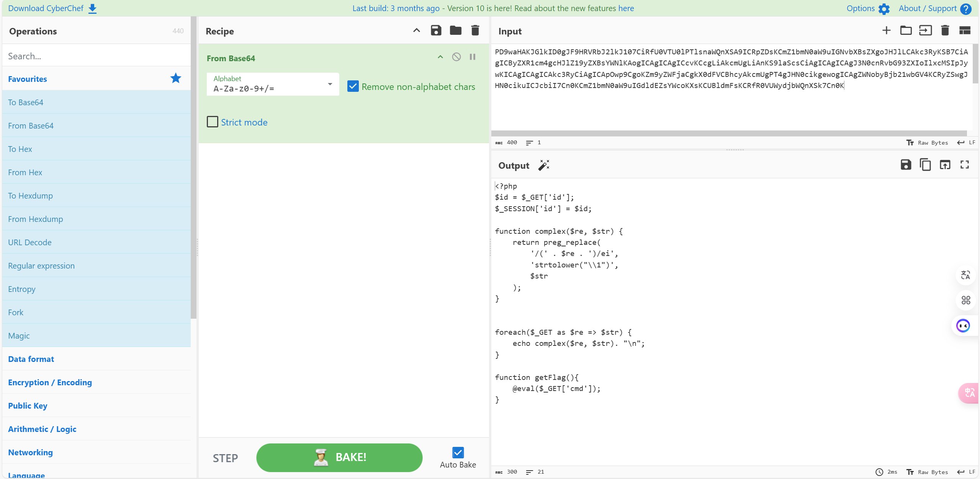
Task: Expand the Encryption / Encoding category
Action: pyautogui.click(x=50, y=382)
